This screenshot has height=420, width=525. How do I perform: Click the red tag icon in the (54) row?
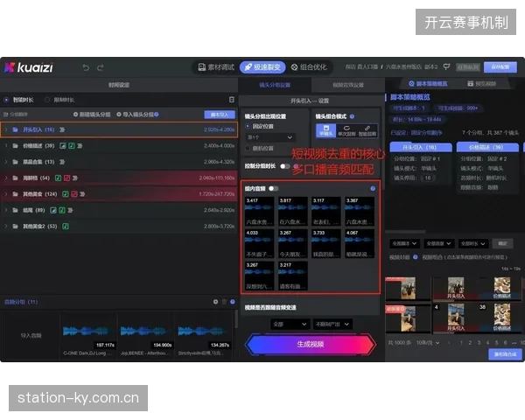click(66, 178)
